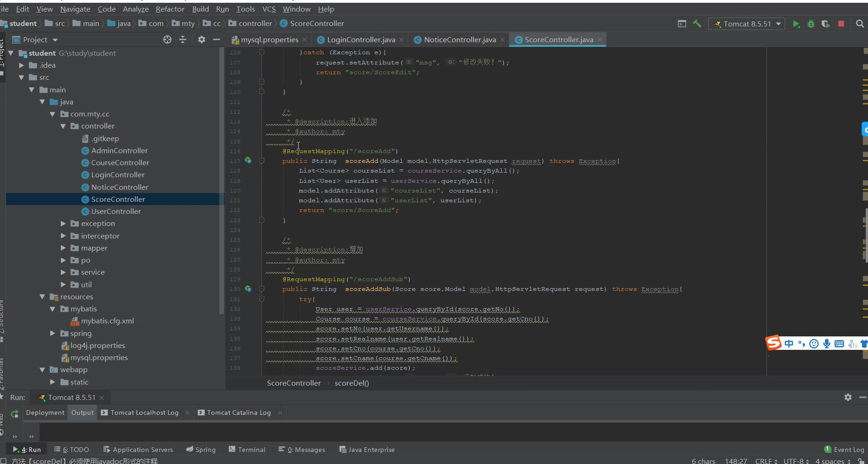The image size is (868, 464).
Task: Click the Build project hammer icon
Action: (697, 24)
